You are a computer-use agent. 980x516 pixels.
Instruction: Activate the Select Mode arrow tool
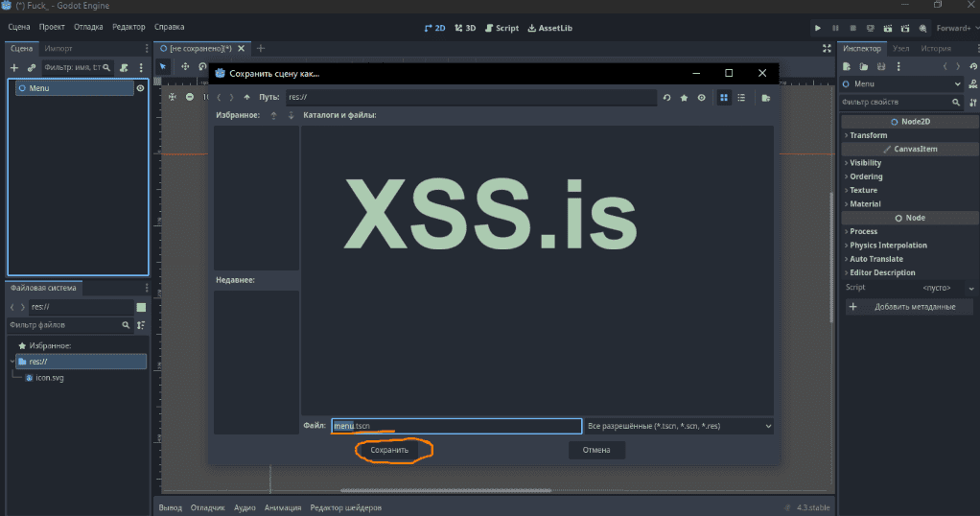163,66
